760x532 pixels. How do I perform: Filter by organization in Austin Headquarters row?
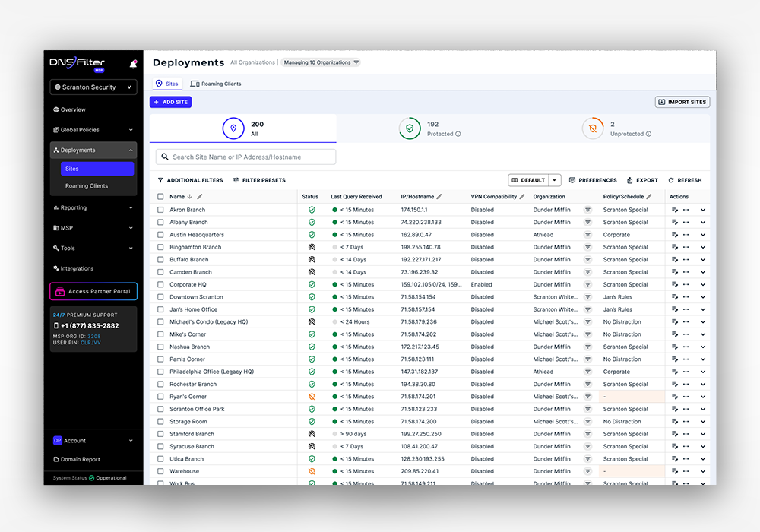click(587, 235)
